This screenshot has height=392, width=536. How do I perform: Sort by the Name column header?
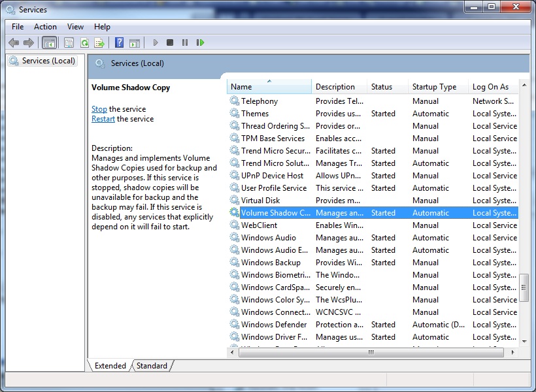(x=269, y=87)
